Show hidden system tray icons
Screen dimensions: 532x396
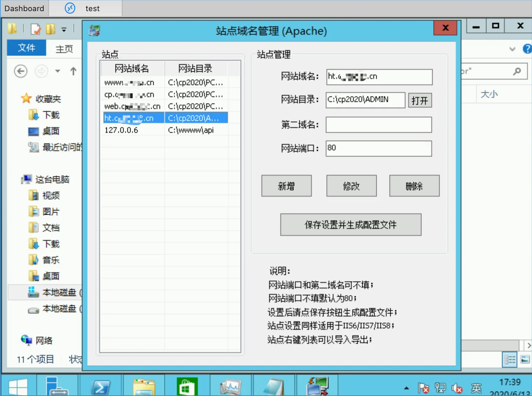coord(406,388)
